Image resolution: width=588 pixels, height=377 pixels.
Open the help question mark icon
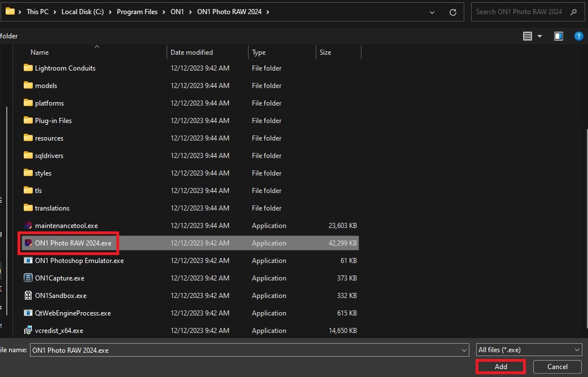click(578, 36)
